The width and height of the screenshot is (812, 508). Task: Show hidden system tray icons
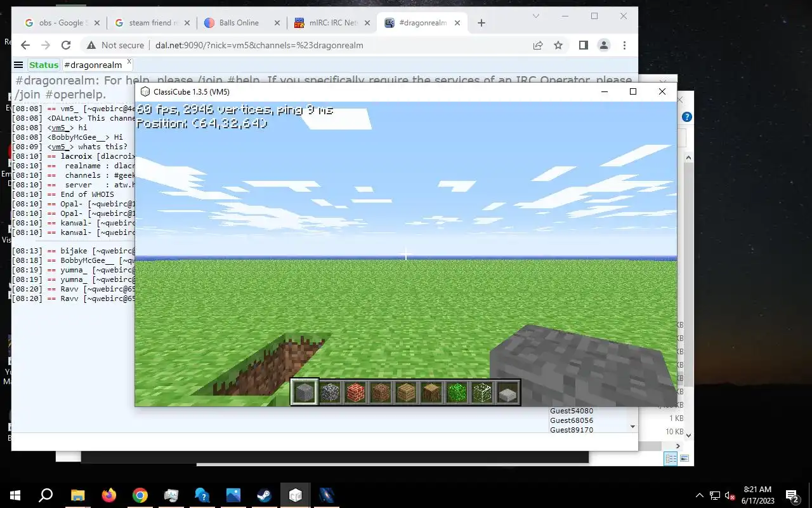pos(700,495)
